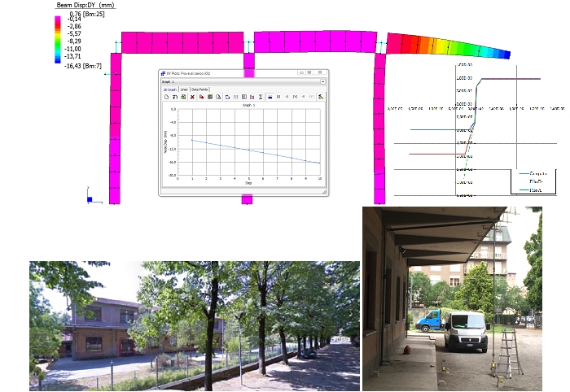Click the Beam Disp:DY legend title
The width and height of the screenshot is (570, 392).
[85, 5]
